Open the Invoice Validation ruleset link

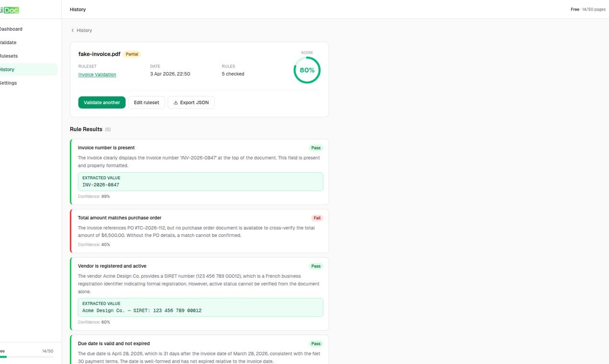(97, 74)
